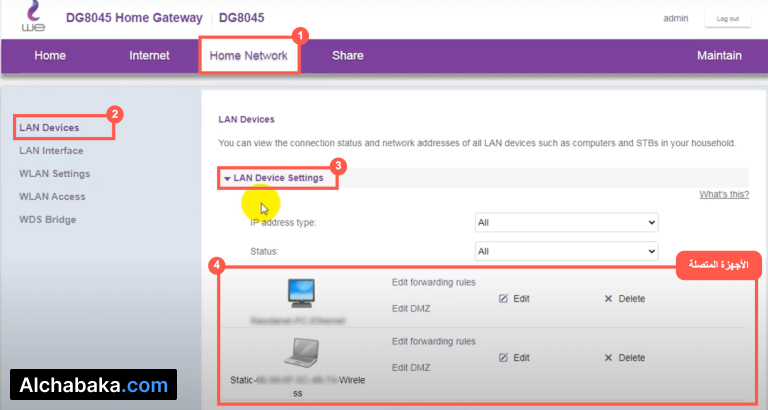Open the Internet tab
768x410 pixels.
pos(149,56)
